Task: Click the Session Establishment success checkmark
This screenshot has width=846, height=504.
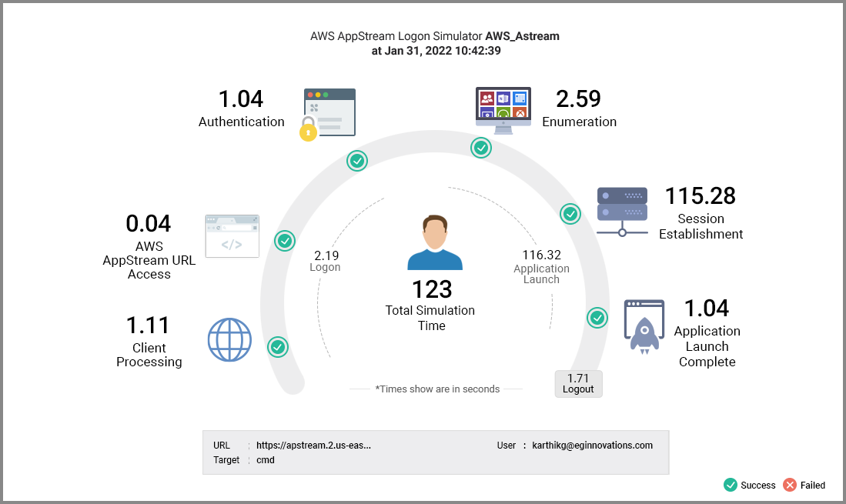Action: click(570, 214)
